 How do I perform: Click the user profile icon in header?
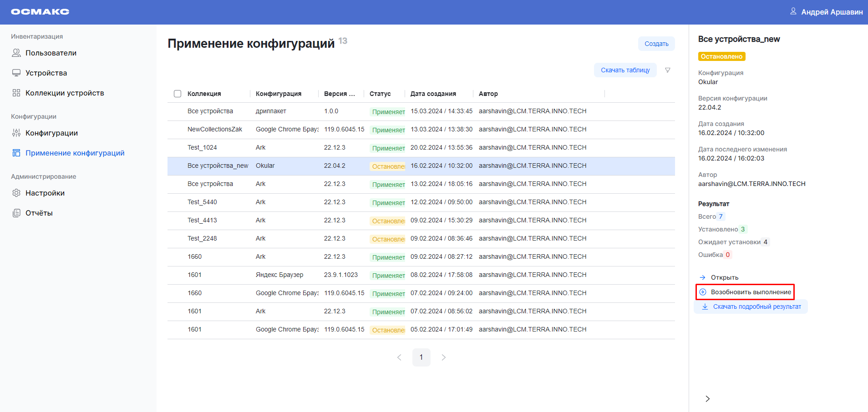(793, 11)
